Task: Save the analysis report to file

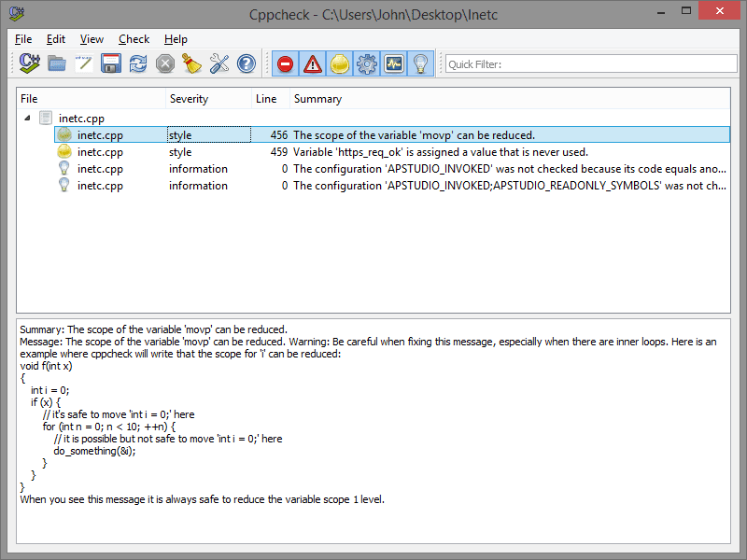Action: coord(111,63)
